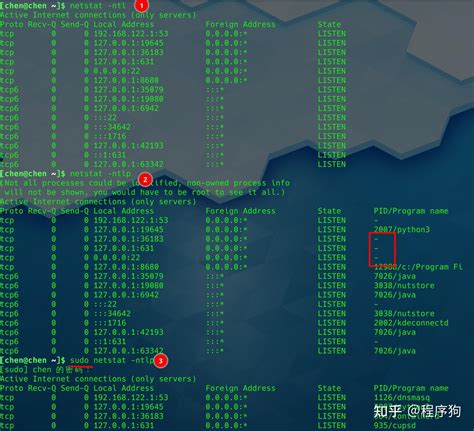
Task: Click the red circle annotation numbered 3
Action: [x=161, y=361]
